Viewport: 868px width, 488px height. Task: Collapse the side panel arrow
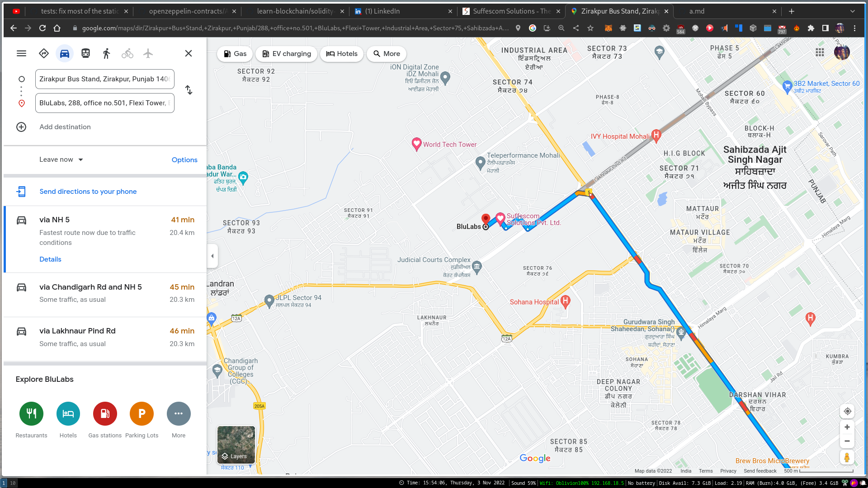click(212, 256)
